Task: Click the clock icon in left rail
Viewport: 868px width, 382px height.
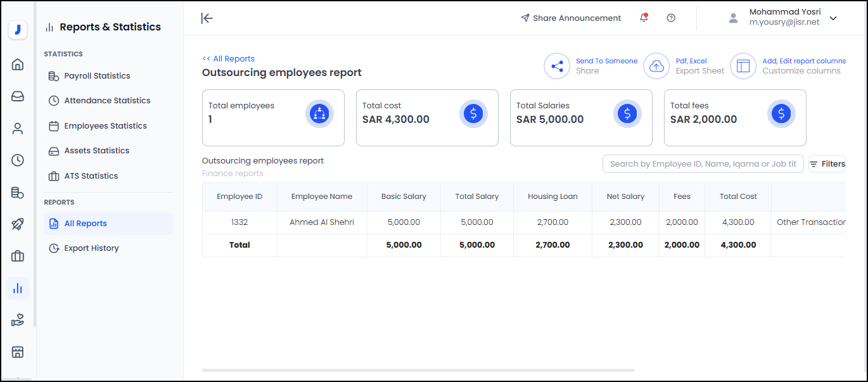Action: [x=18, y=160]
